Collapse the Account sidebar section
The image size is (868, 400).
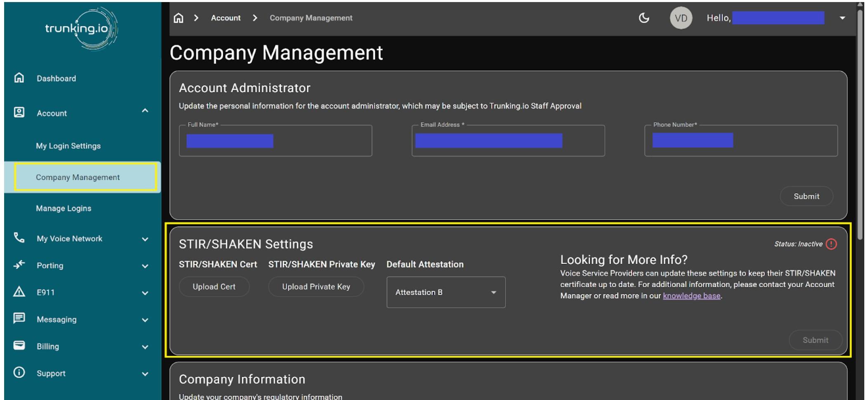pos(145,111)
